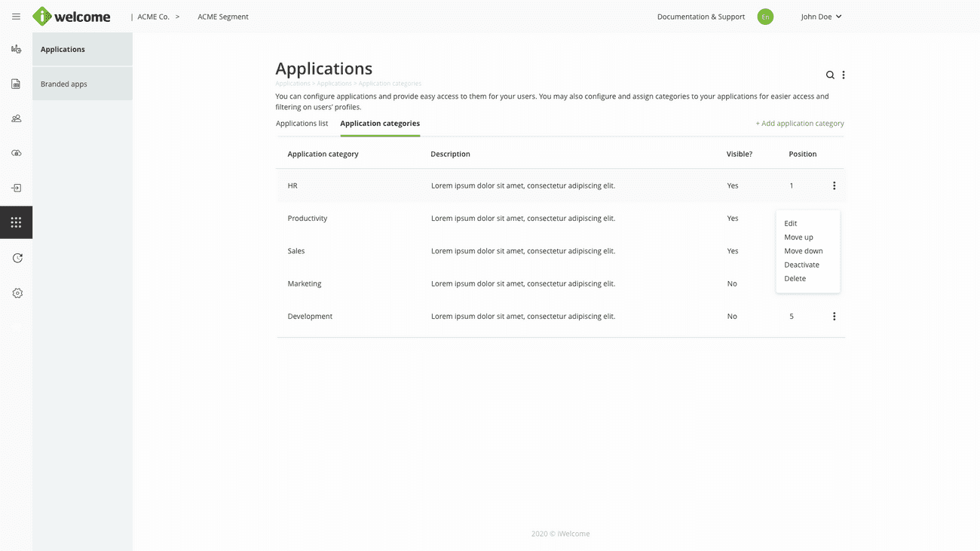Image resolution: width=980 pixels, height=551 pixels.
Task: Open the dashboard chart icon in the sidebar
Action: click(16, 49)
